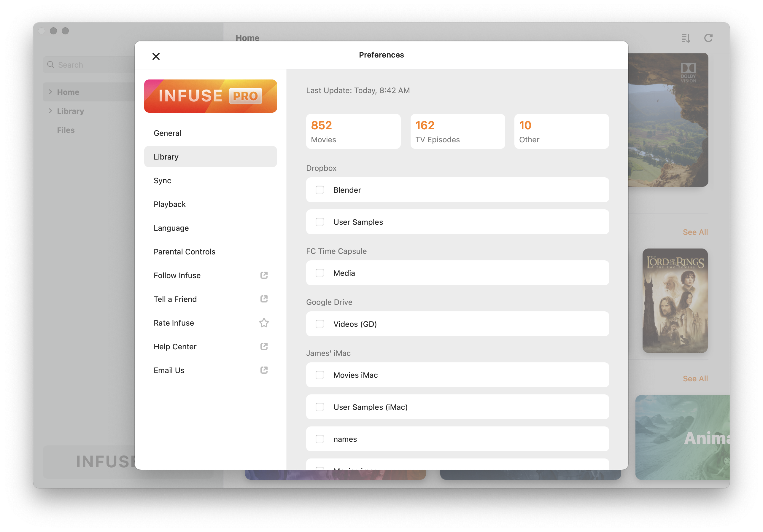Check the Videos (GD) checkbox
The height and width of the screenshot is (532, 763).
pyautogui.click(x=320, y=324)
